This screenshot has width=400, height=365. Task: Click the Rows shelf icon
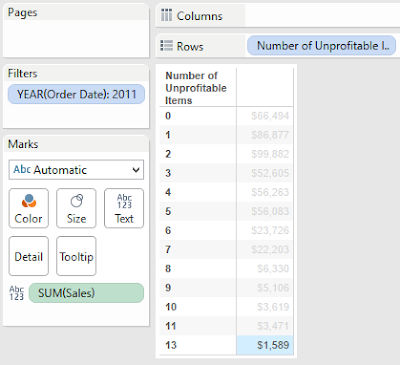click(166, 46)
